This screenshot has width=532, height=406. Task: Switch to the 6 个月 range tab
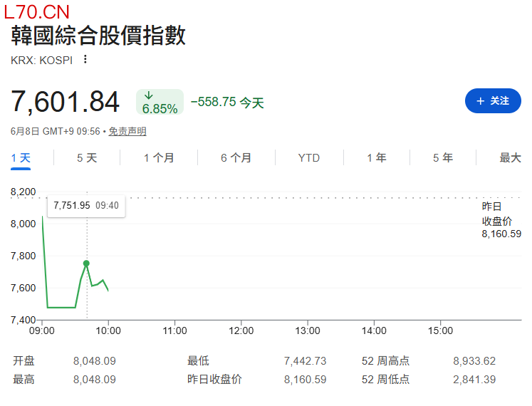[236, 158]
